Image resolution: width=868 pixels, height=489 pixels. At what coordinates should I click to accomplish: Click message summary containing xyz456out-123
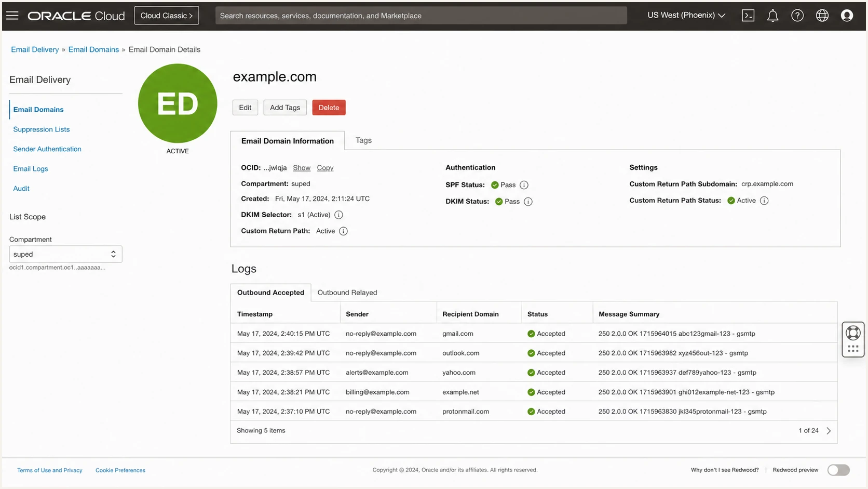pyautogui.click(x=673, y=353)
